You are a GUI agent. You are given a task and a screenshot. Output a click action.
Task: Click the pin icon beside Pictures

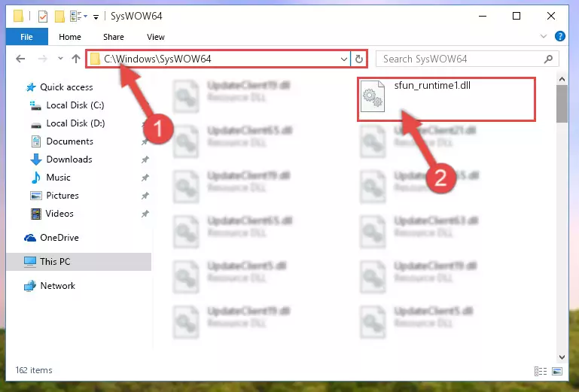[145, 196]
